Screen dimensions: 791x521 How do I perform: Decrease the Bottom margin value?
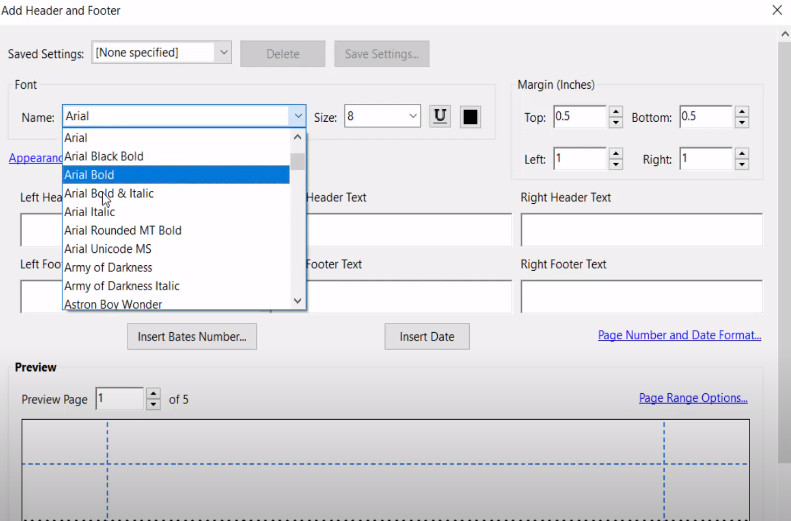point(741,123)
